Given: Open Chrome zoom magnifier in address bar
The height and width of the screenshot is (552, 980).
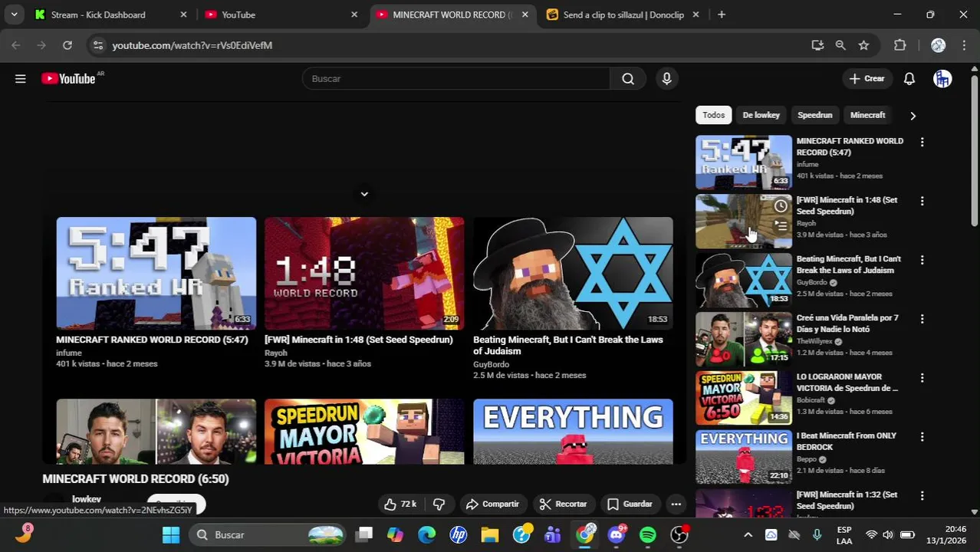Looking at the screenshot, I should click(x=840, y=45).
